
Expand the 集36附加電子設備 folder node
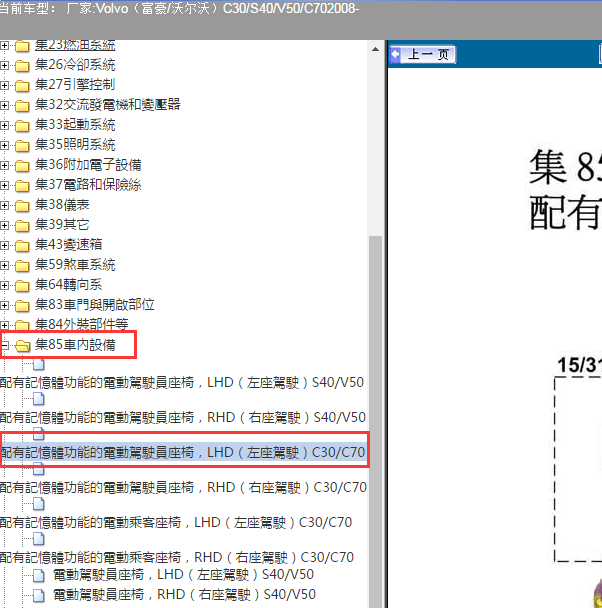pyautogui.click(x=4, y=166)
